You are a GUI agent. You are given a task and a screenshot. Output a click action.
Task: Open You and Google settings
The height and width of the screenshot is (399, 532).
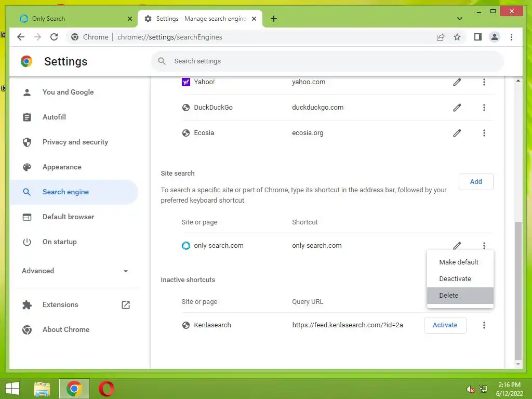click(x=74, y=92)
